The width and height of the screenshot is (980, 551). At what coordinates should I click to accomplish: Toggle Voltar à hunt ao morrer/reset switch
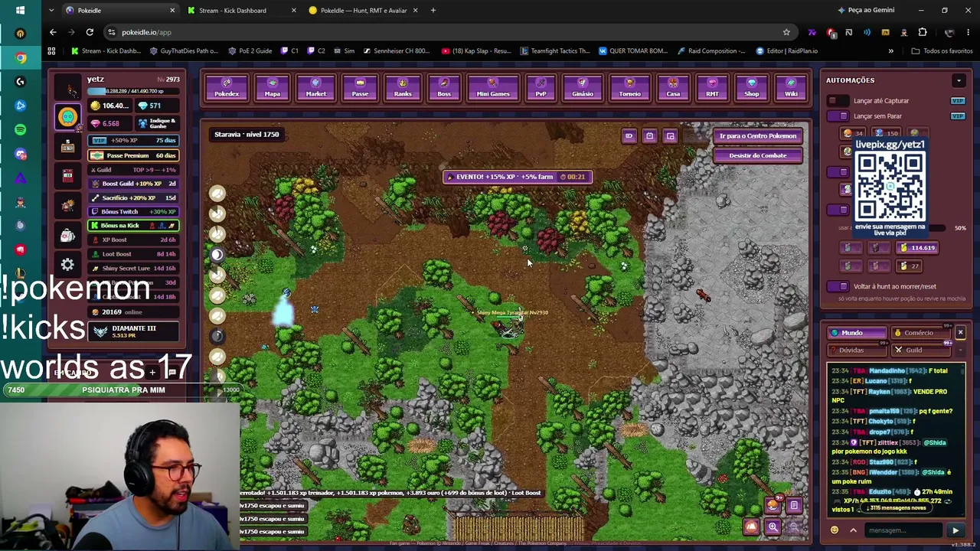[838, 286]
